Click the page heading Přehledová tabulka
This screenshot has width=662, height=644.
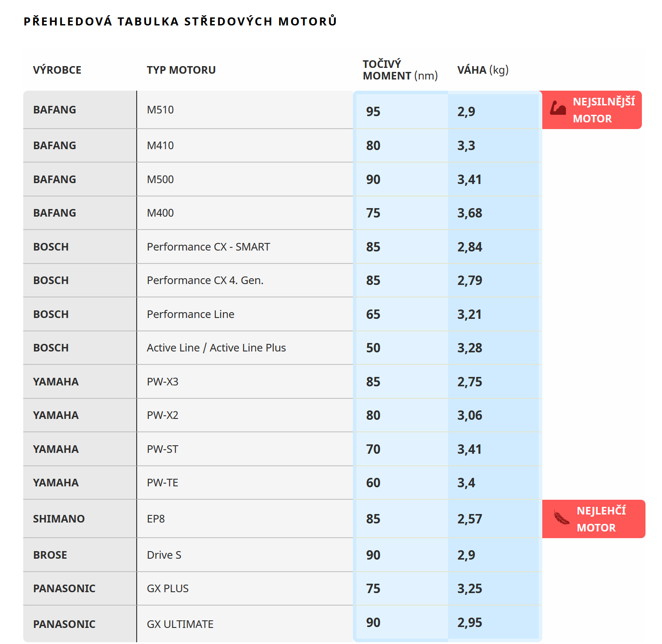pos(180,21)
